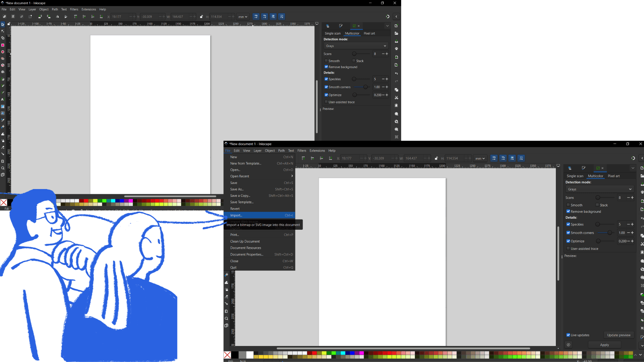Screen dimensions: 644x362
Task: Click the Update preview button
Action: [x=619, y=335]
